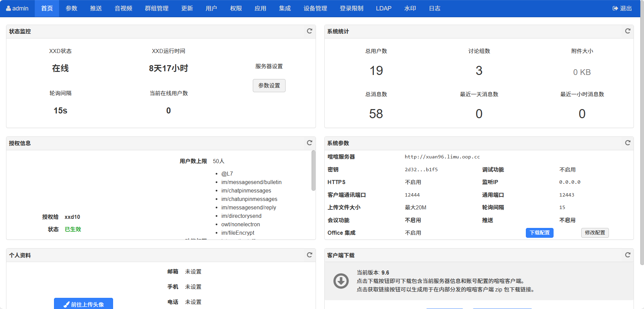This screenshot has width=644, height=309.
Task: Click 前往上传头像 button
Action: (83, 304)
